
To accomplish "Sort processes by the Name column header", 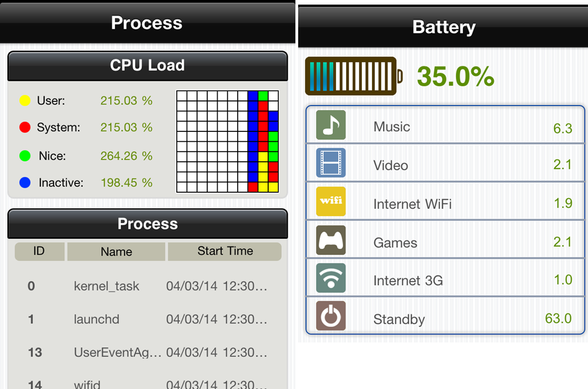I will [x=116, y=251].
